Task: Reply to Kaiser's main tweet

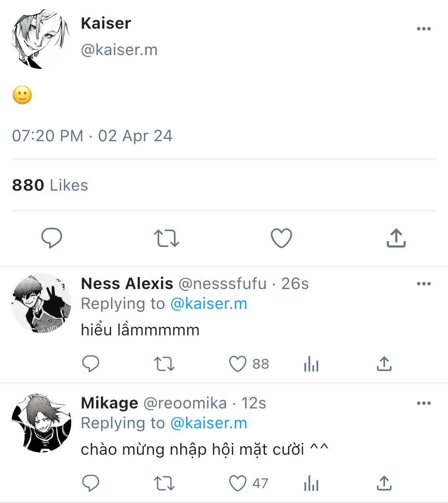Action: point(52,238)
